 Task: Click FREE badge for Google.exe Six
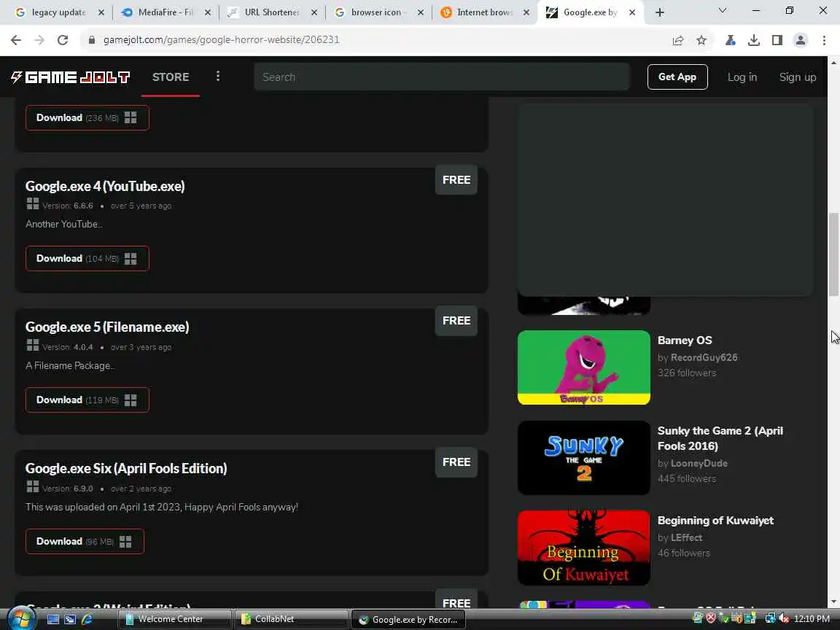pos(456,462)
